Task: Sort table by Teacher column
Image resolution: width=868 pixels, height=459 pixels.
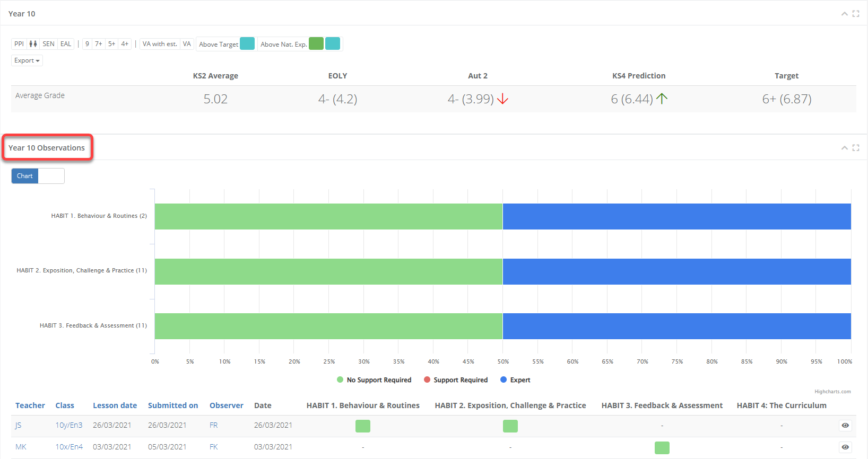Action: (x=30, y=405)
